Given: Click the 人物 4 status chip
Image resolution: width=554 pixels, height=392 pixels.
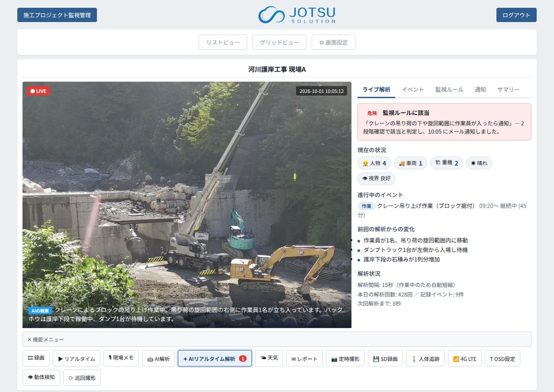Looking at the screenshot, I should tap(374, 163).
